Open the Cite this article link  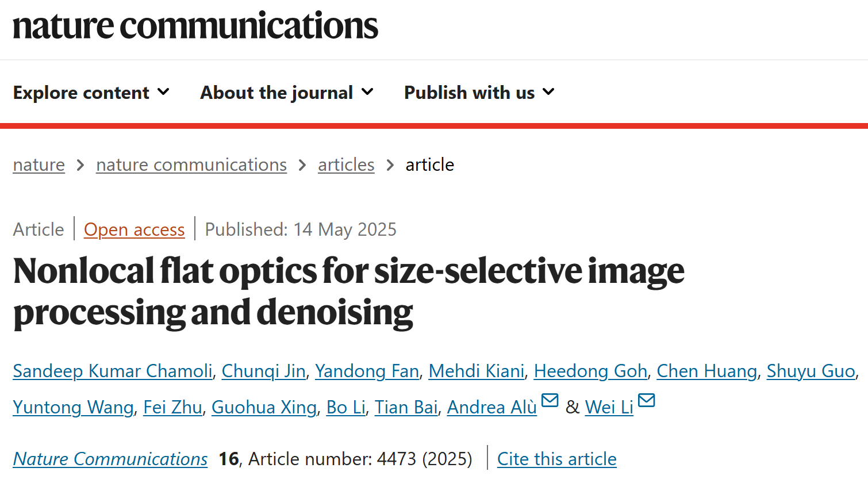click(x=557, y=459)
